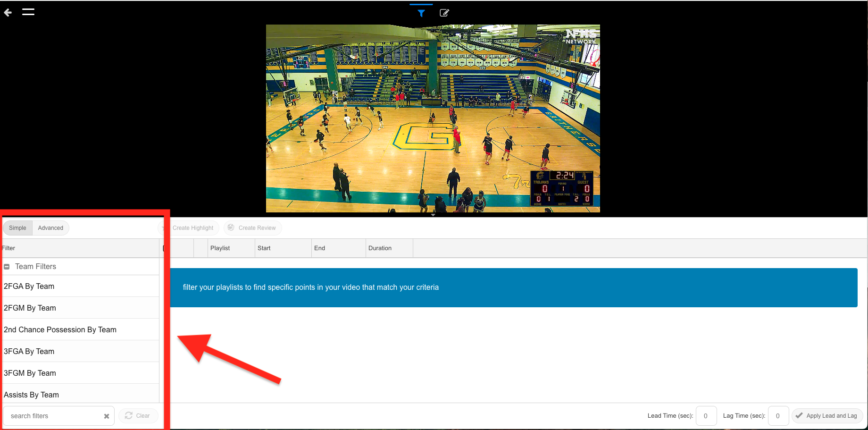Screen dimensions: 868x430
Task: Collapse the Team Filters group
Action: point(7,267)
